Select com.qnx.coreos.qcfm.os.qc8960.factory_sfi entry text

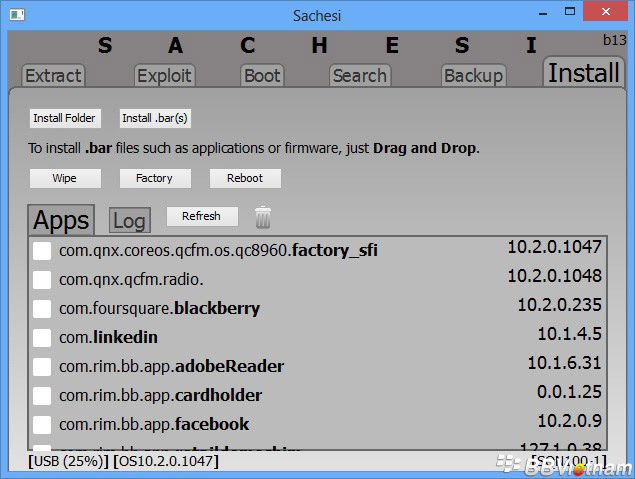point(218,251)
